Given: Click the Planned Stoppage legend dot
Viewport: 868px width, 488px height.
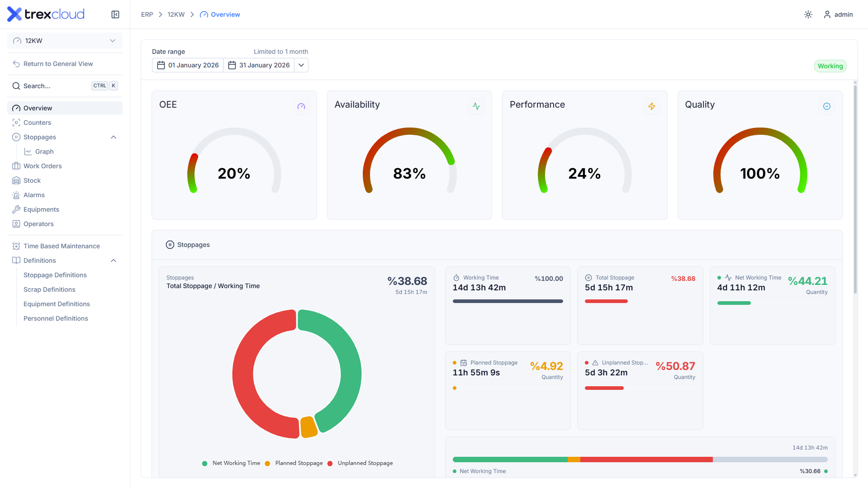Looking at the screenshot, I should click(x=267, y=464).
